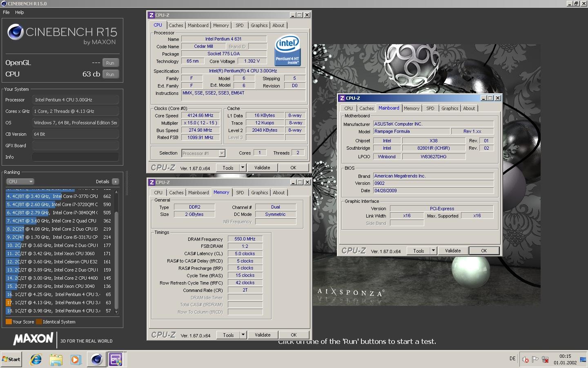The height and width of the screenshot is (368, 588).
Task: Click Tools button in the Memory CPU-Z window
Action: tap(228, 335)
